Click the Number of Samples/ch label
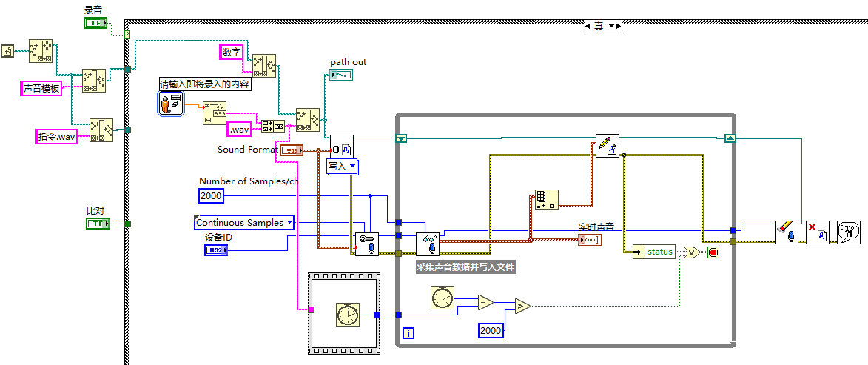 [249, 181]
